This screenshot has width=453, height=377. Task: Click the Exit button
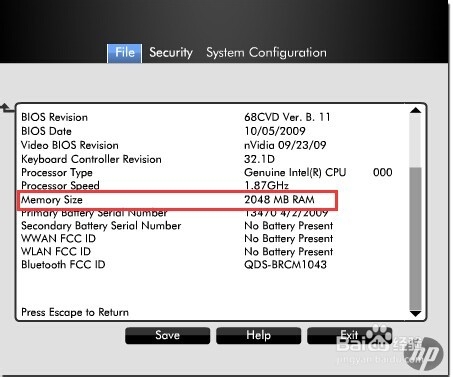[349, 335]
